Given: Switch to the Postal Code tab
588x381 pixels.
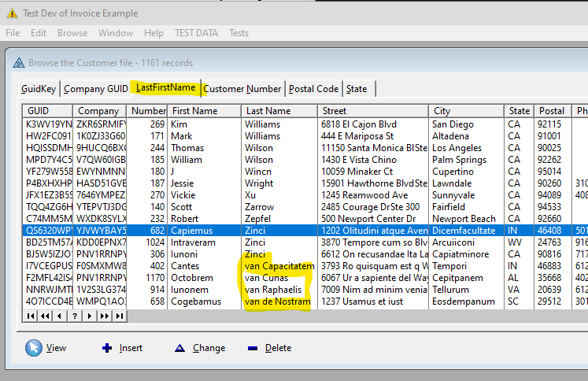Looking at the screenshot, I should [x=313, y=89].
